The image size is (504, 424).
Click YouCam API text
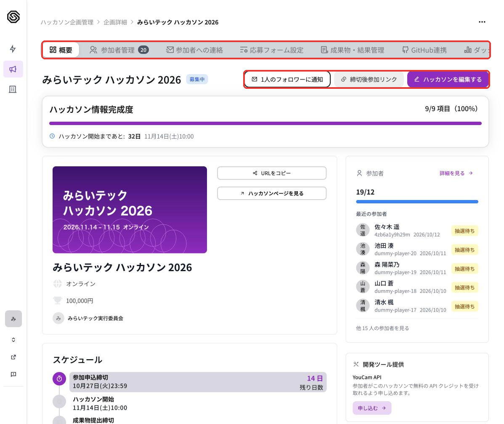[x=367, y=377]
